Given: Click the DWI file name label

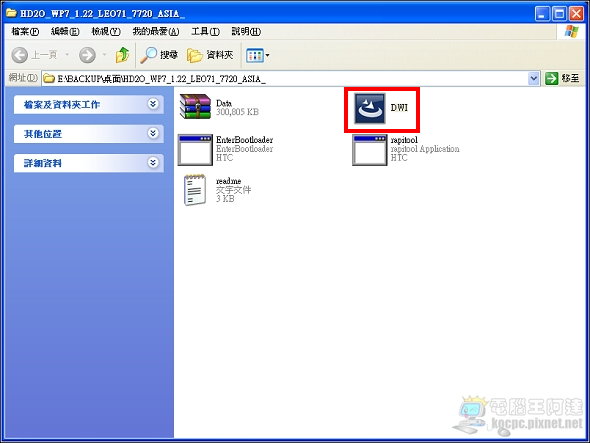Looking at the screenshot, I should click(x=399, y=108).
